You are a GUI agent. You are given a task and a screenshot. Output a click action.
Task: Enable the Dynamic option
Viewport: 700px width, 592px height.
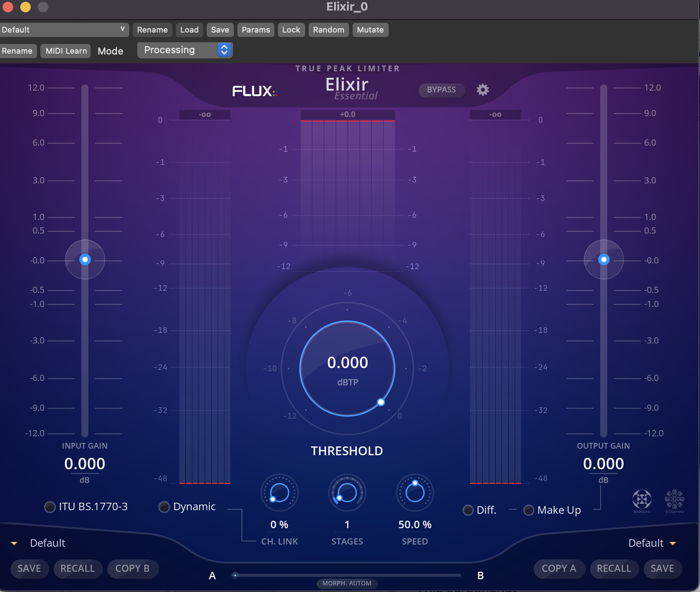pos(164,507)
